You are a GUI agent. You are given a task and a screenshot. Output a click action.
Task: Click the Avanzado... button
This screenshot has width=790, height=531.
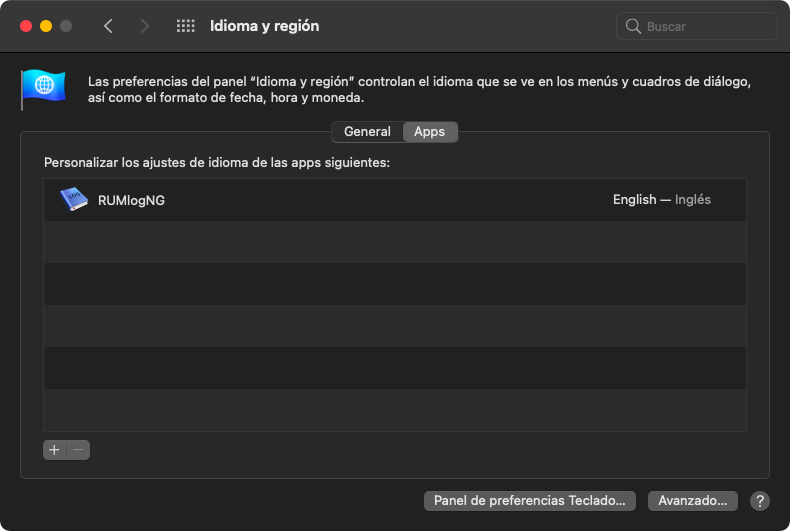tap(692, 500)
